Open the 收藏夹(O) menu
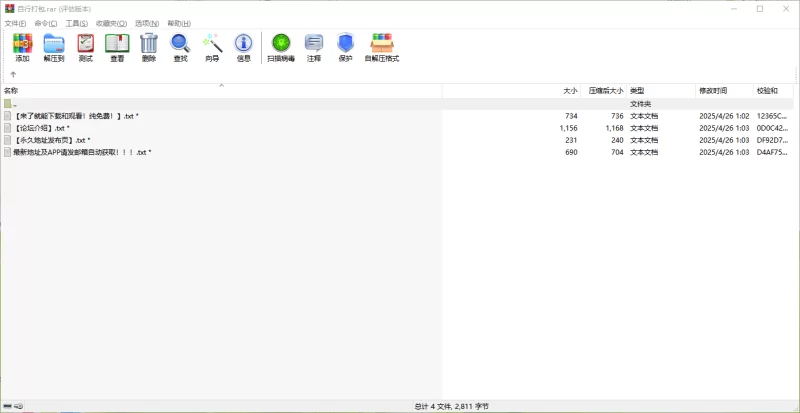The height and width of the screenshot is (413, 800). click(x=111, y=23)
